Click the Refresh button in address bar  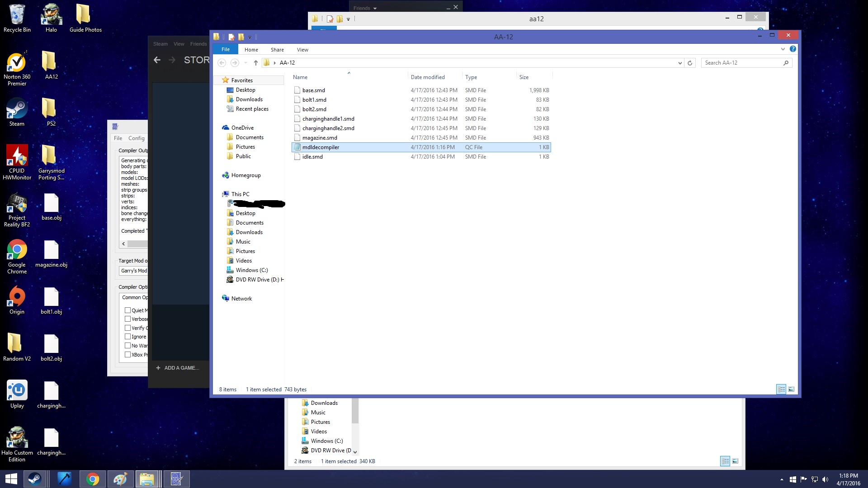click(x=690, y=63)
